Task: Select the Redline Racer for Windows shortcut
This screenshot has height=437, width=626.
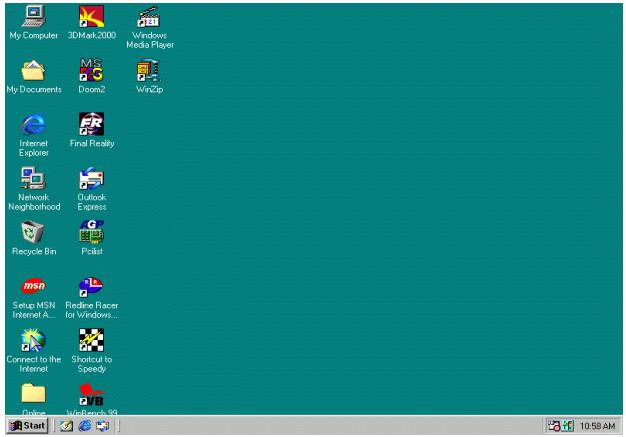Action: point(91,287)
